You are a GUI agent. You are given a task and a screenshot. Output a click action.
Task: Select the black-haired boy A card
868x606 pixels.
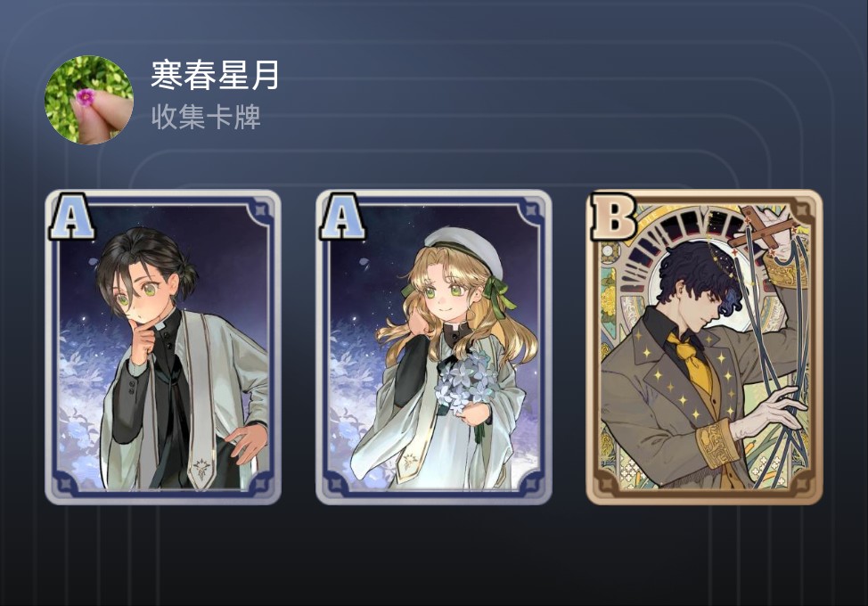click(x=163, y=347)
